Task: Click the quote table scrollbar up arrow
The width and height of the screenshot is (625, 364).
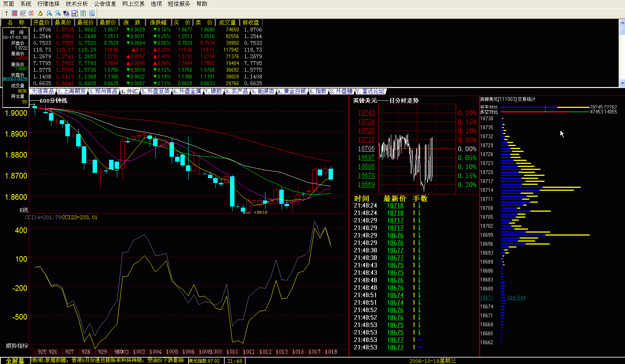Action: coord(622,23)
